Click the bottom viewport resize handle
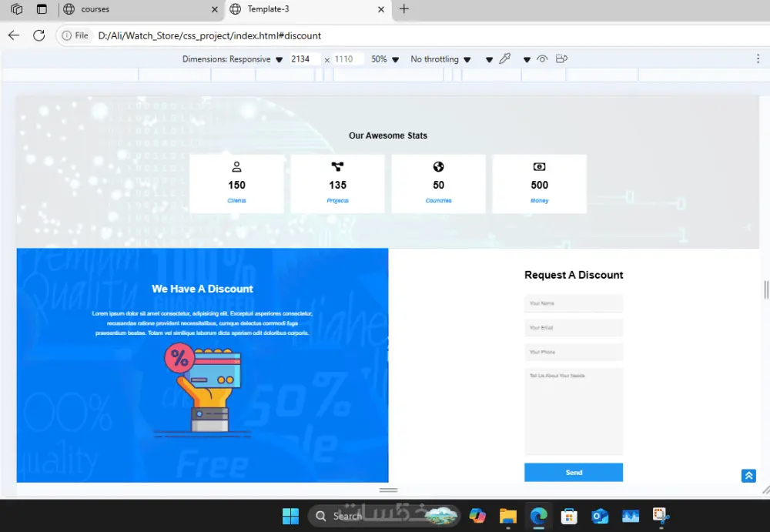770x532 pixels. [388, 490]
